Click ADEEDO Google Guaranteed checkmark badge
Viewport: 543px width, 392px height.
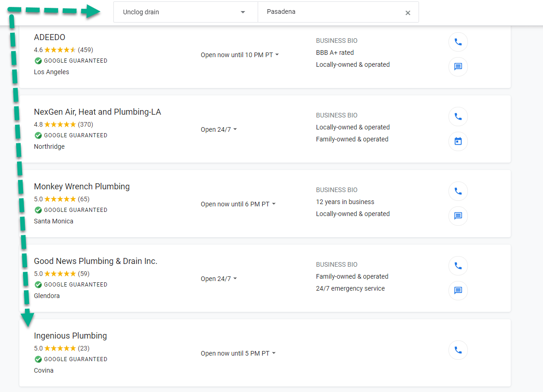pos(38,61)
